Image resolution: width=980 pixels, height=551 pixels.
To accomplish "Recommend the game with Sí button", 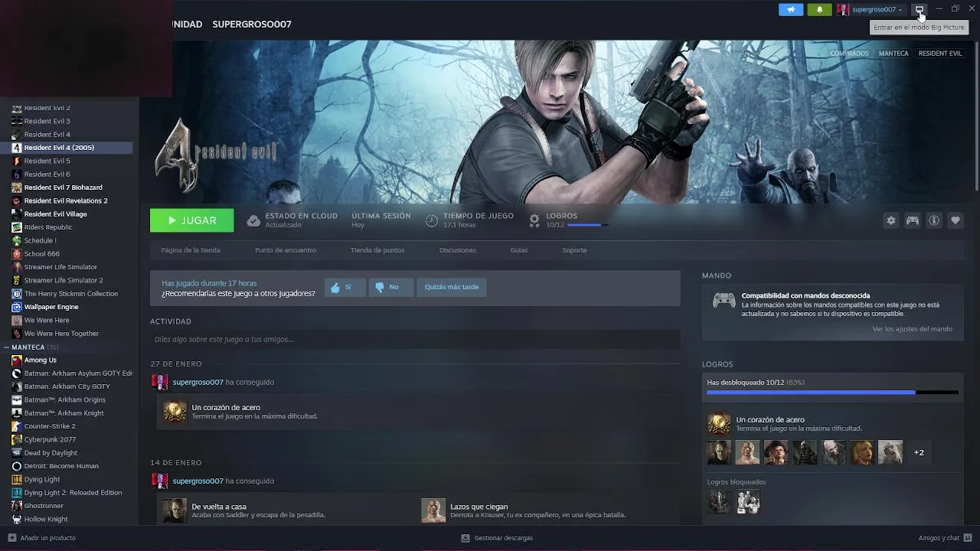I will pos(345,287).
